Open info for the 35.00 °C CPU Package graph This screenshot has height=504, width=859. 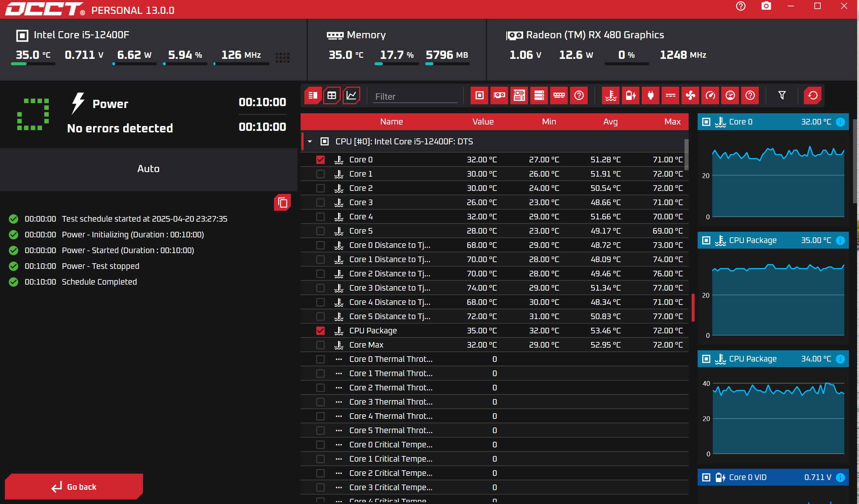tap(840, 240)
